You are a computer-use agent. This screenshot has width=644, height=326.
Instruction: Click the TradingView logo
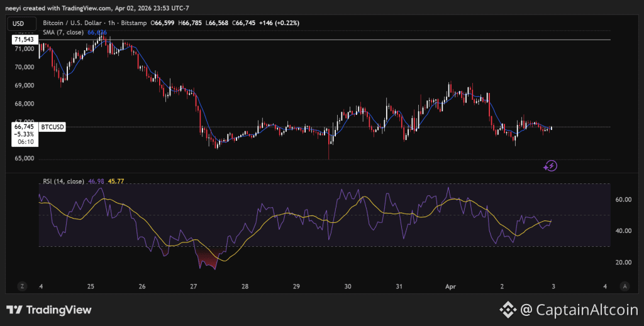[x=49, y=310]
